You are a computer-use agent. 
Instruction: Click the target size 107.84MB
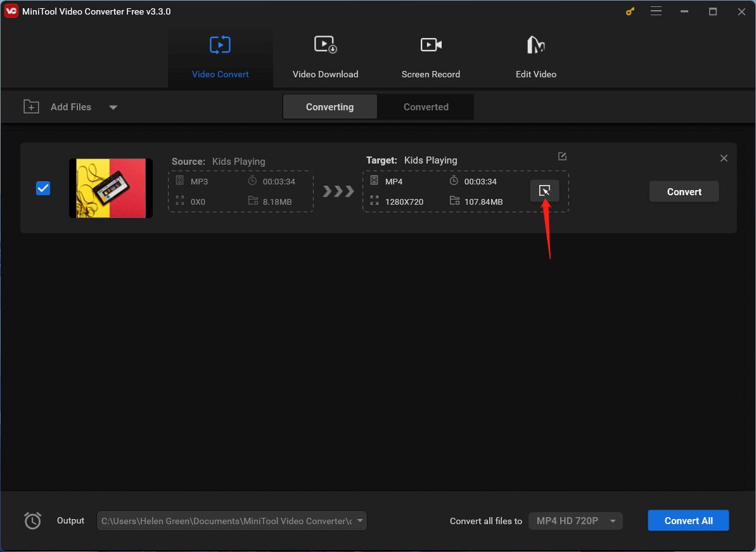coord(484,202)
